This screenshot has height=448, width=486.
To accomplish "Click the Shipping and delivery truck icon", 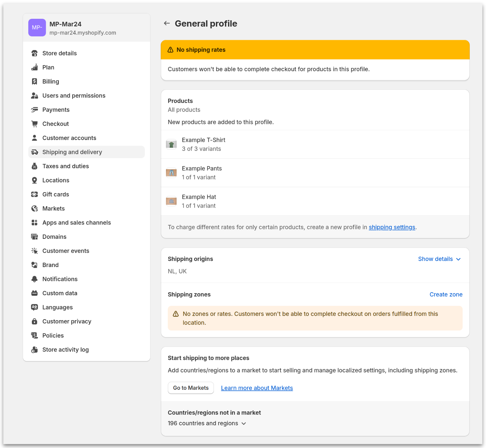I will [x=34, y=152].
